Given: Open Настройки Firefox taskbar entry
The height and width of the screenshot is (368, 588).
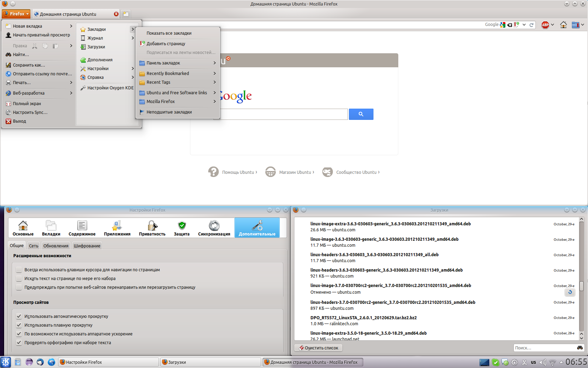Looking at the screenshot, I should tap(108, 362).
